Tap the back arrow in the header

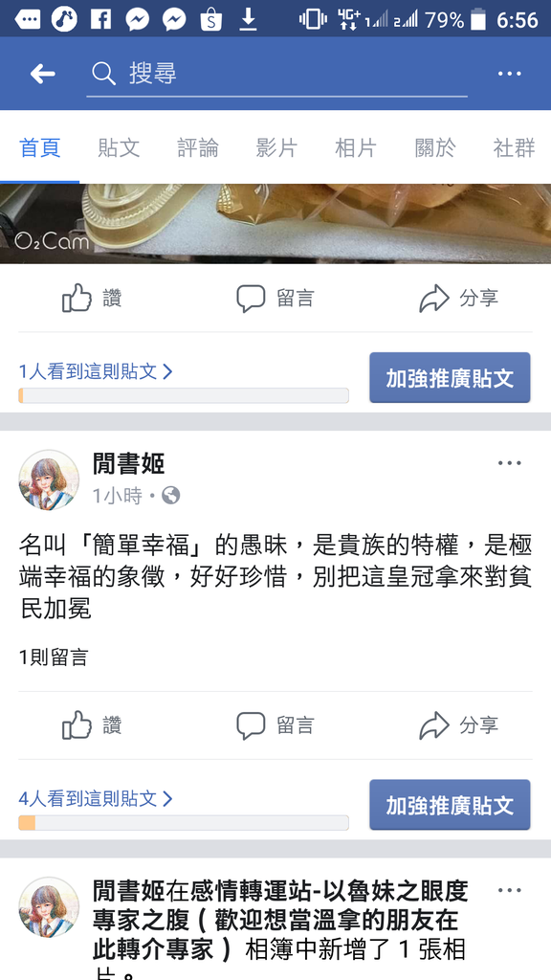pos(42,75)
